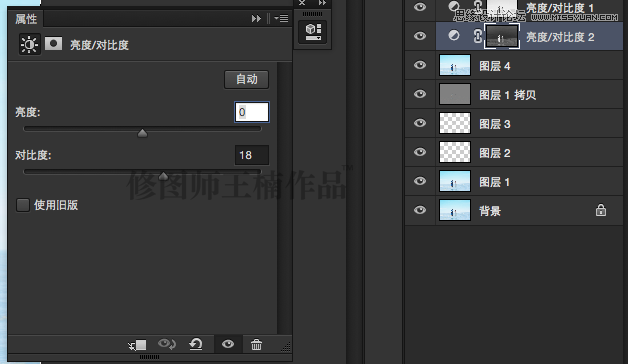Click the 对比度 slider handle
The image size is (628, 364).
(163, 176)
